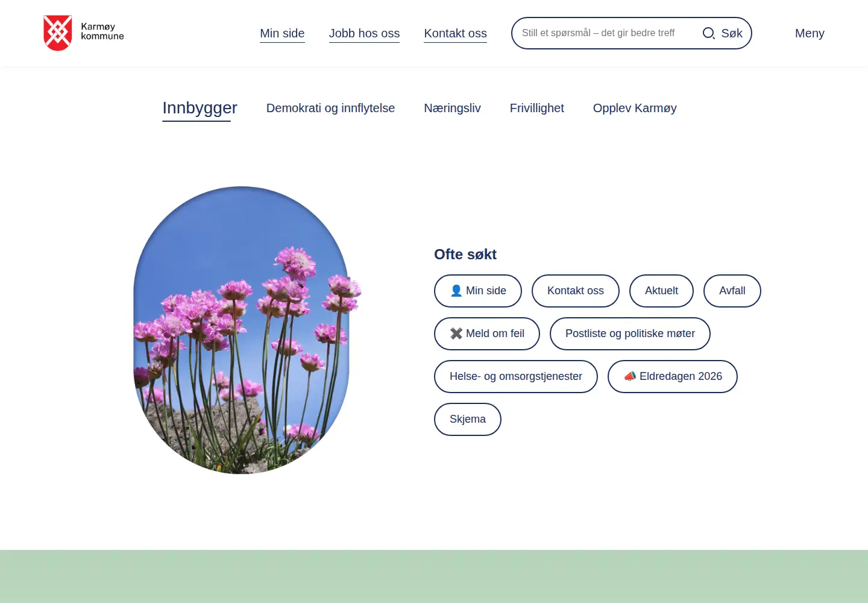
Task: Go to Jobb hos oss page
Action: coord(364,33)
